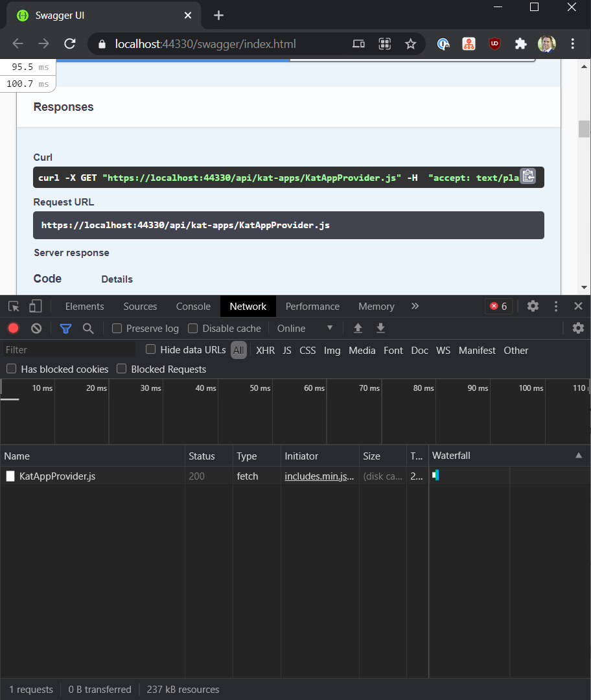Toggle the device toolbar icon

point(35,306)
